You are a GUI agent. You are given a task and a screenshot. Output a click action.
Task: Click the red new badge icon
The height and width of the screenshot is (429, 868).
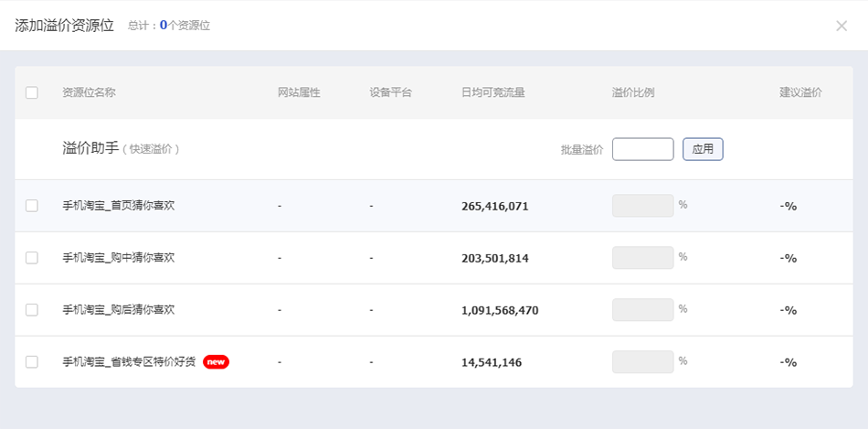tap(216, 362)
